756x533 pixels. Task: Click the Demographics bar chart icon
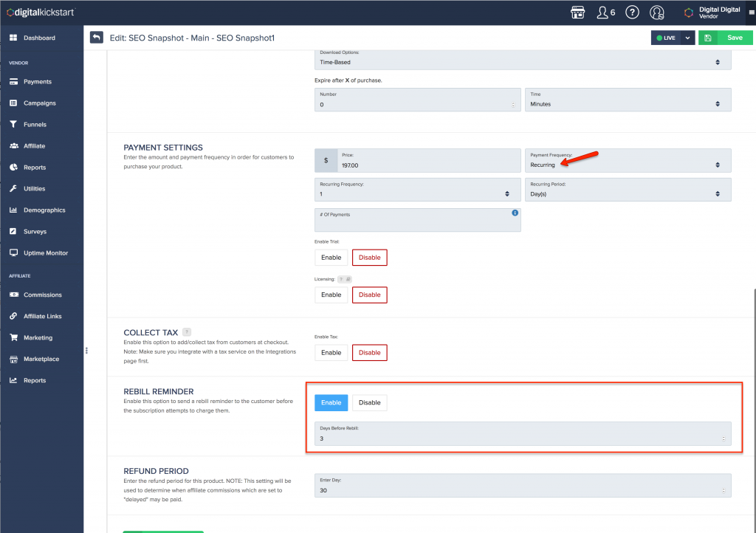(x=13, y=210)
